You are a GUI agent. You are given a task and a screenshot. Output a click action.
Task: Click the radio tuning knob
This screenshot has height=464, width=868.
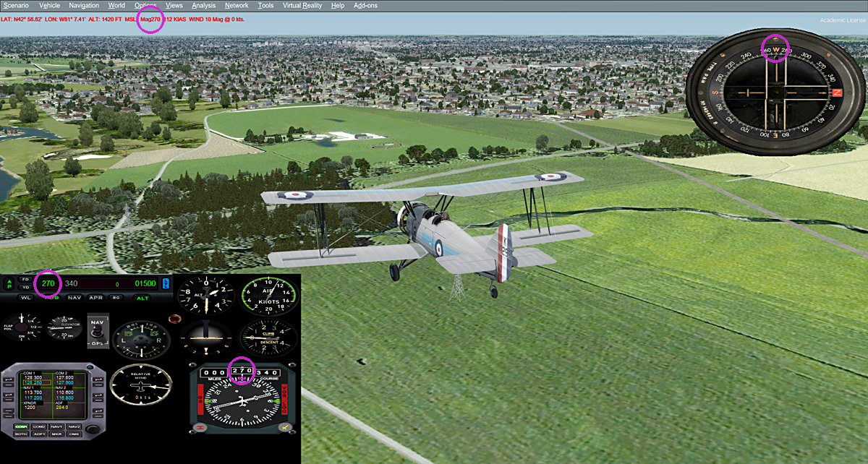point(93,429)
